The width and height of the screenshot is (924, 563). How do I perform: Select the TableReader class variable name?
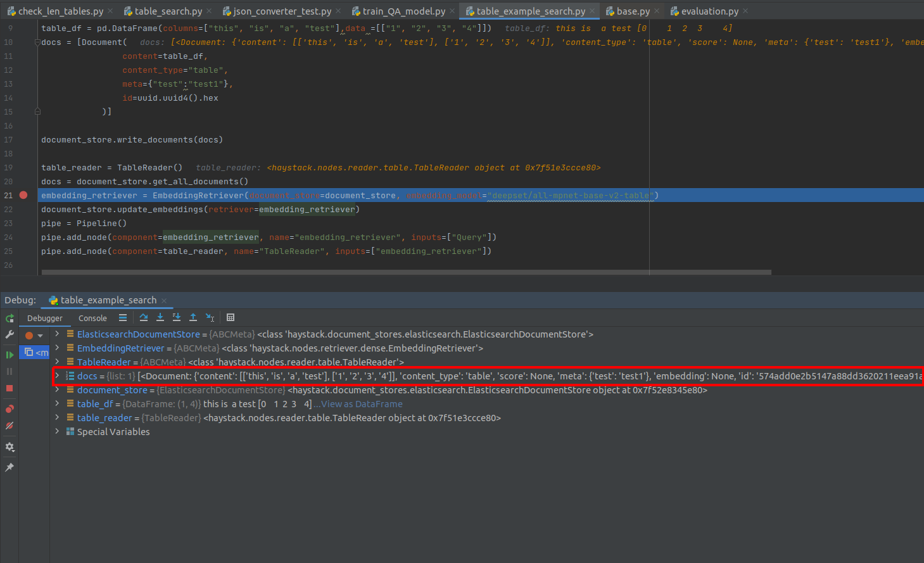[x=104, y=362]
